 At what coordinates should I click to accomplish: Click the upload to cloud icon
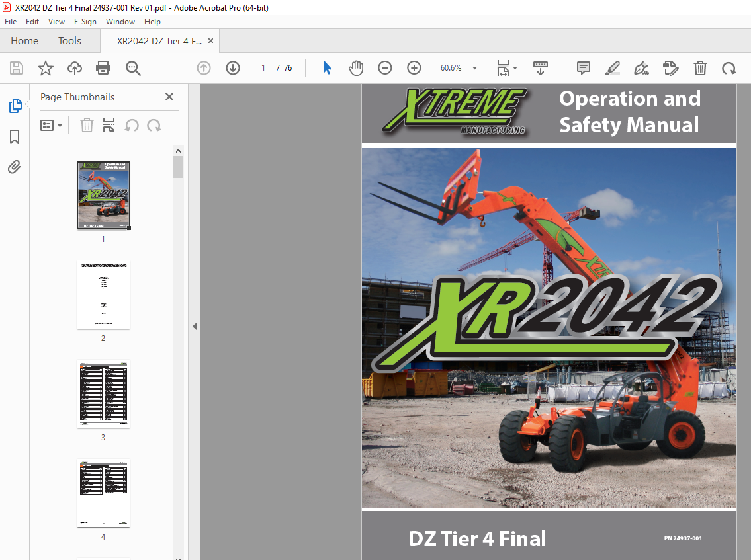[x=74, y=68]
